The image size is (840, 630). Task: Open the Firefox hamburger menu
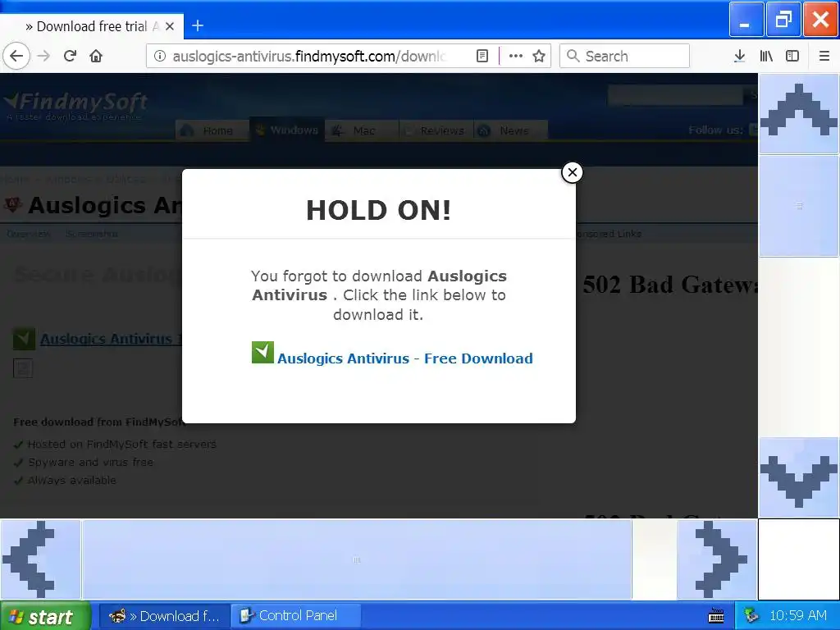click(x=824, y=56)
